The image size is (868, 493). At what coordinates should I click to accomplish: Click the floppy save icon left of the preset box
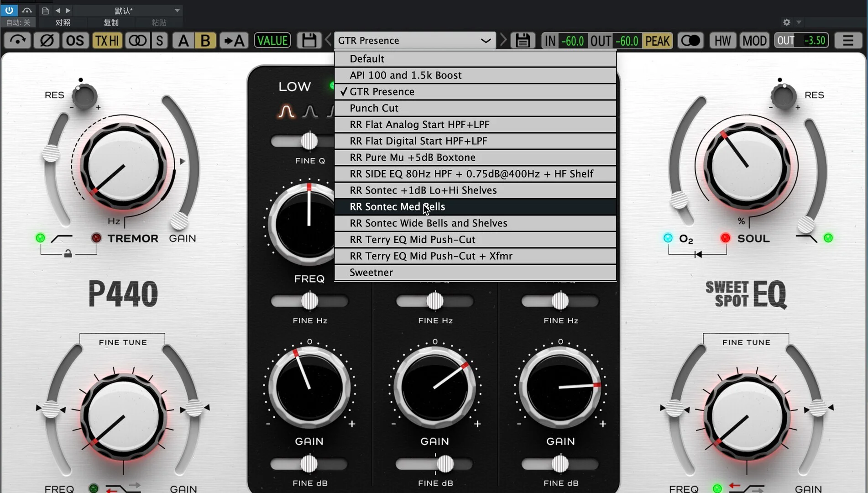coord(309,41)
